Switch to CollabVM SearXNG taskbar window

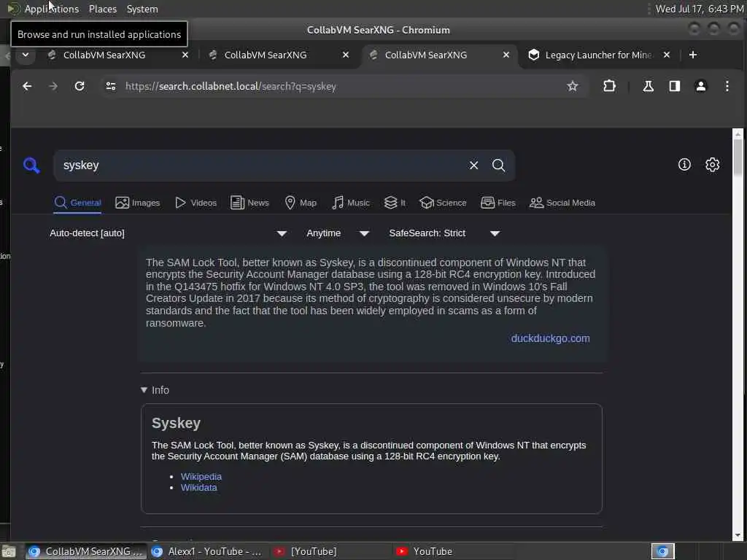[86, 551]
